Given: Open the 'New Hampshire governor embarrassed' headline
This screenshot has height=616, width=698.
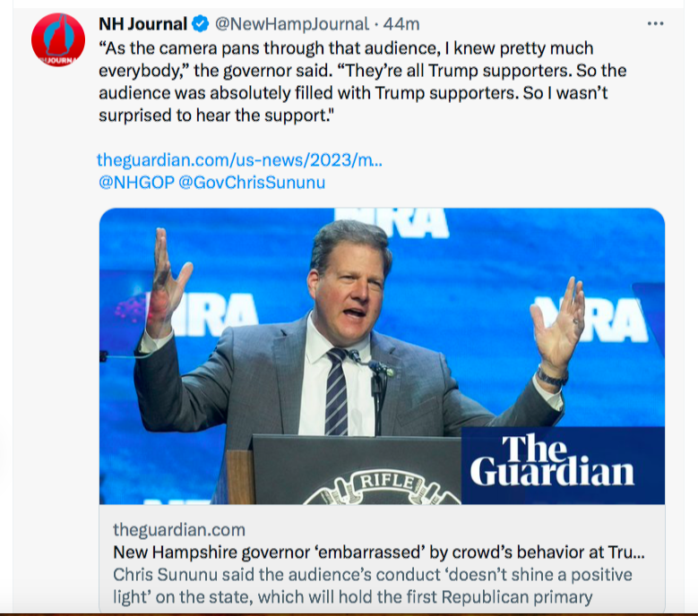Looking at the screenshot, I should (x=378, y=552).
